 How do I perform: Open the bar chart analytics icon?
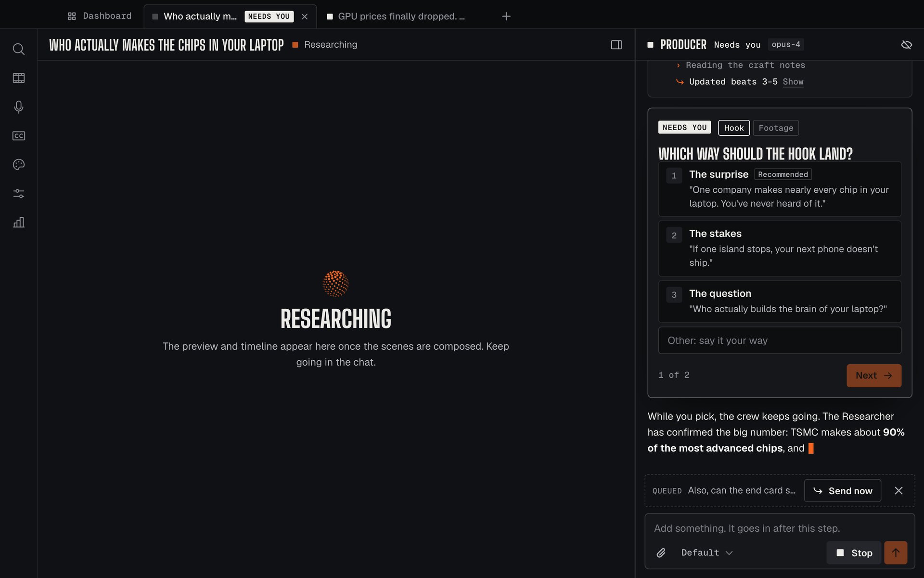pyautogui.click(x=18, y=223)
